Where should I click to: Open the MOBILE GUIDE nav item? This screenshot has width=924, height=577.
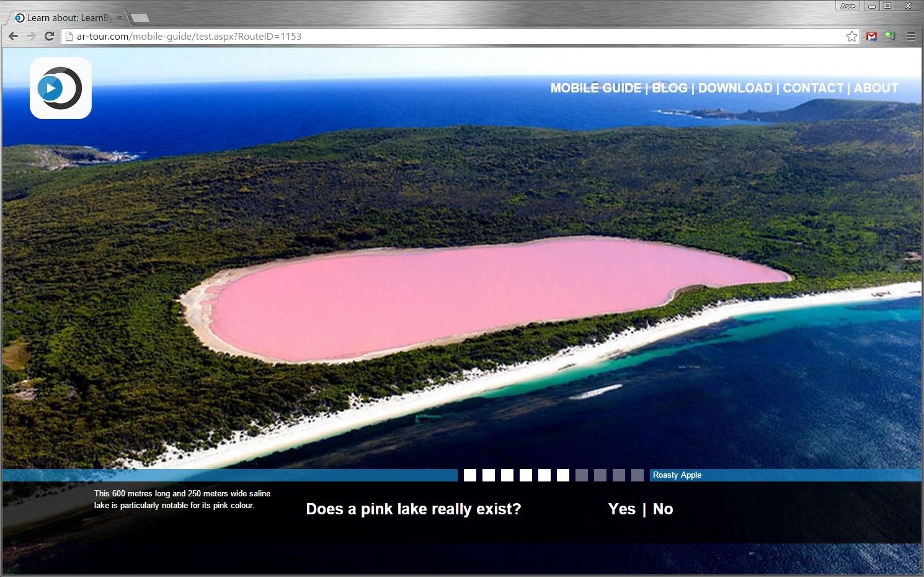coord(595,88)
